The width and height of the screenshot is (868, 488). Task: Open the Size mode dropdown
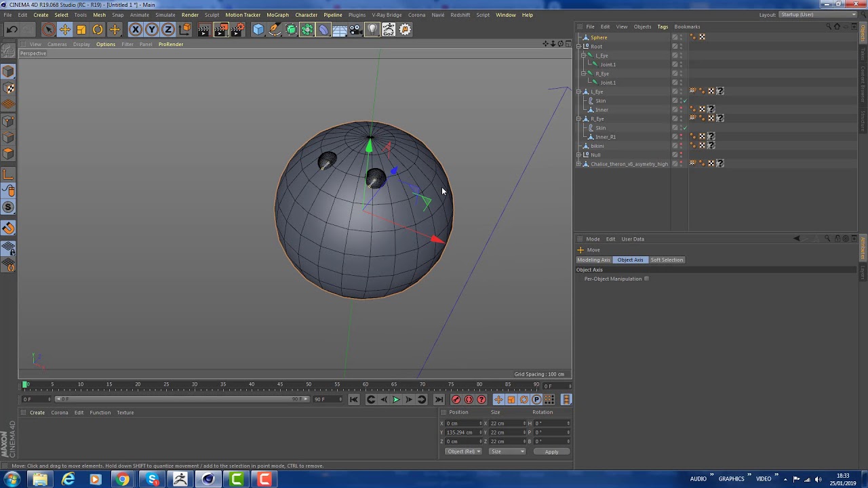(x=507, y=451)
